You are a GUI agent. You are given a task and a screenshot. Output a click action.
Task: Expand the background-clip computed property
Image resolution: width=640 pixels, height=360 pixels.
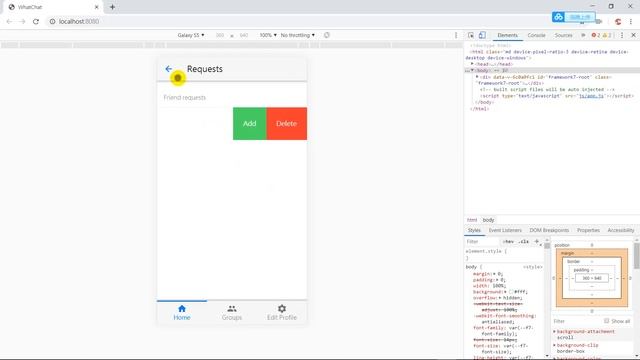coord(555,345)
